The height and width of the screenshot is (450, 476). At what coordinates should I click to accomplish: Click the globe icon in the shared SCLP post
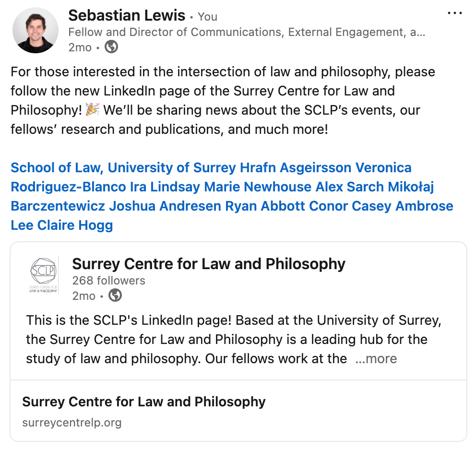(115, 296)
